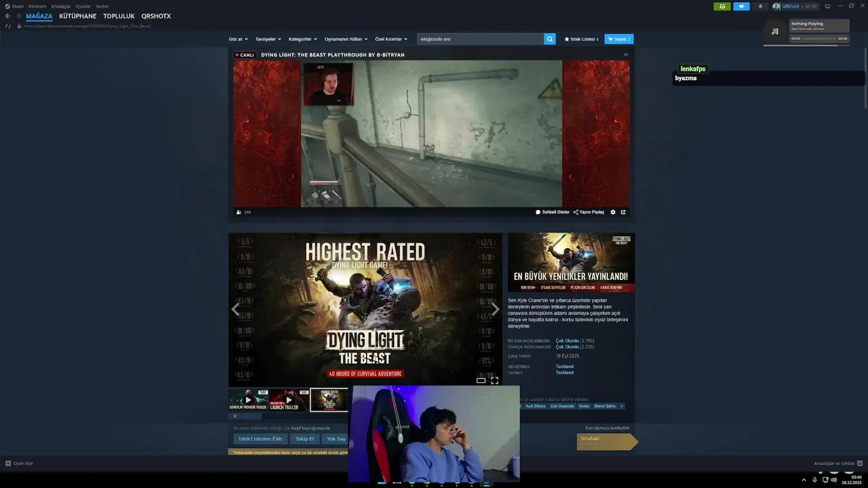Image resolution: width=868 pixels, height=488 pixels.
Task: Show previous screenshot with left arrow
Action: 235,309
